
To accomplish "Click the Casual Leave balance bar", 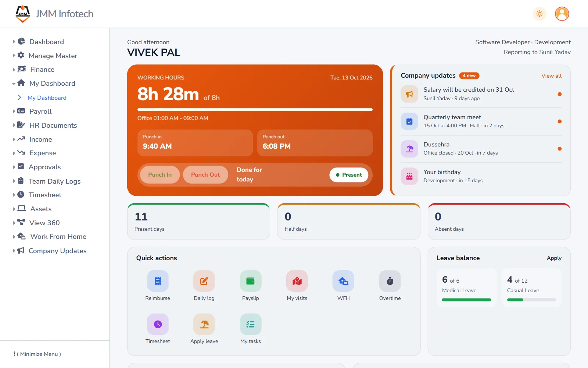I will (531, 300).
